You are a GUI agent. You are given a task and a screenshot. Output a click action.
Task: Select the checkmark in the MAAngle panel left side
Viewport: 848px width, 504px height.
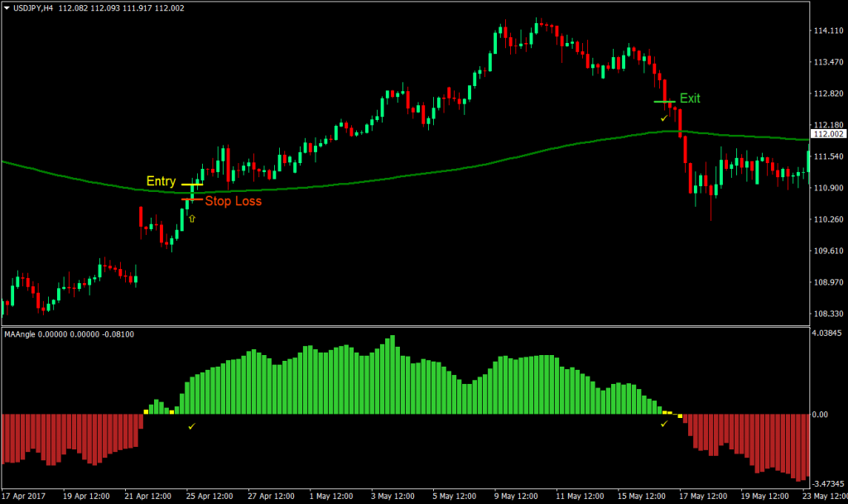(x=192, y=427)
